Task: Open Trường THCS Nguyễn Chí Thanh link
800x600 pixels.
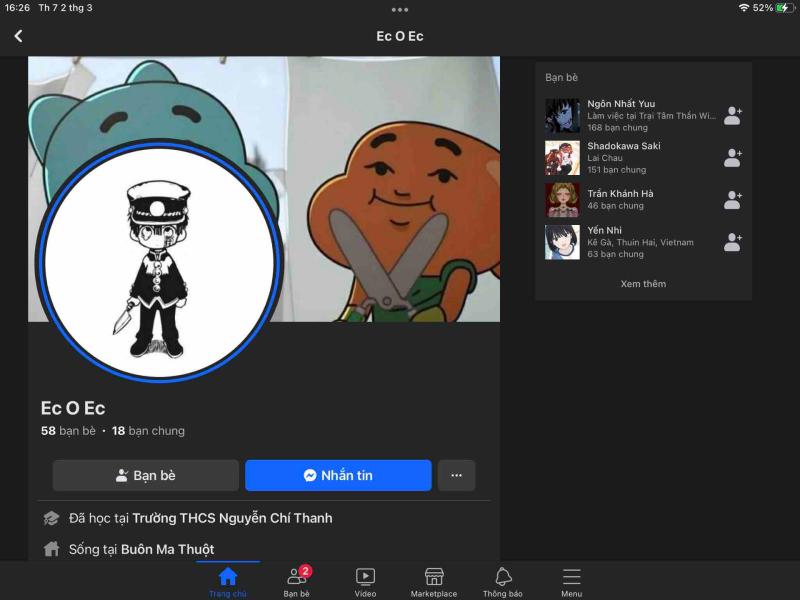Action: click(x=232, y=518)
